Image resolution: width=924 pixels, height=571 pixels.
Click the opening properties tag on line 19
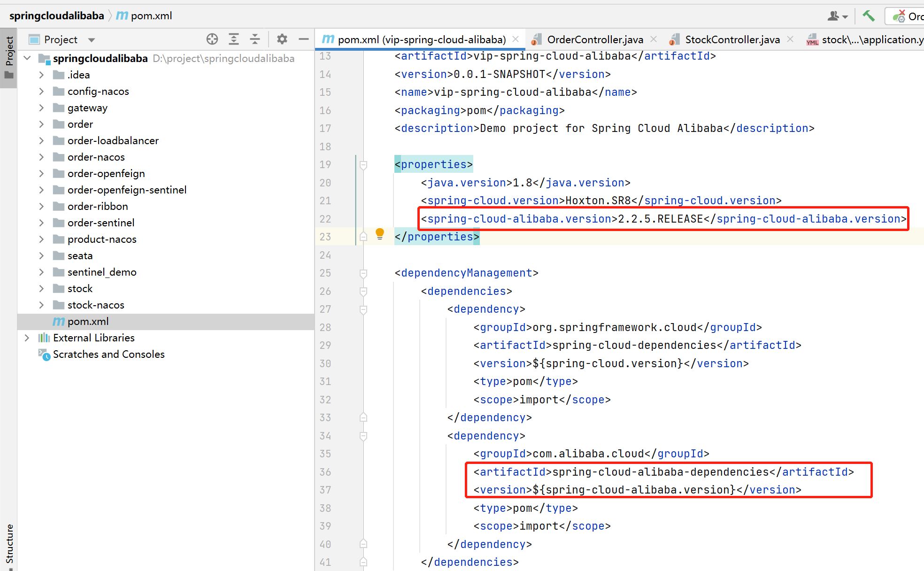click(x=434, y=164)
